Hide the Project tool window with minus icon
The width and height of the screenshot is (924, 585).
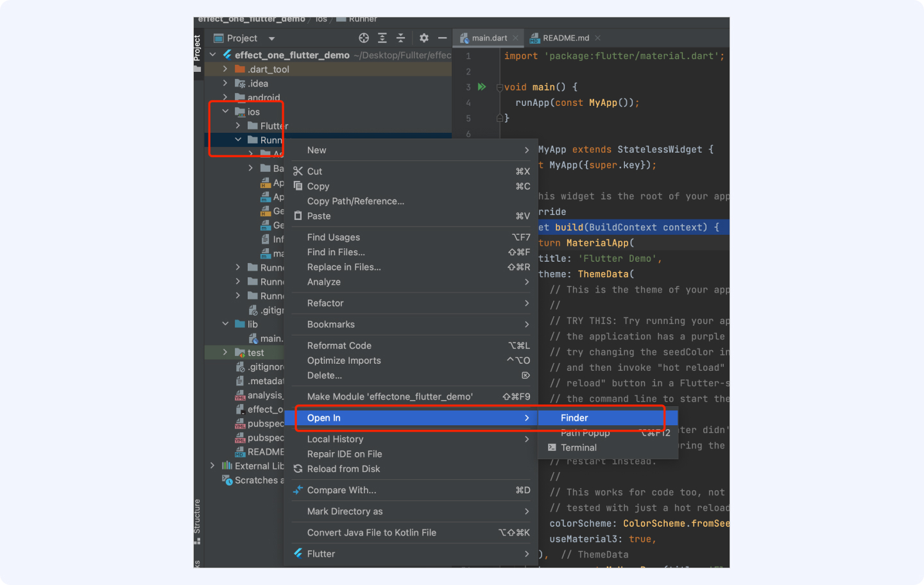tap(442, 38)
